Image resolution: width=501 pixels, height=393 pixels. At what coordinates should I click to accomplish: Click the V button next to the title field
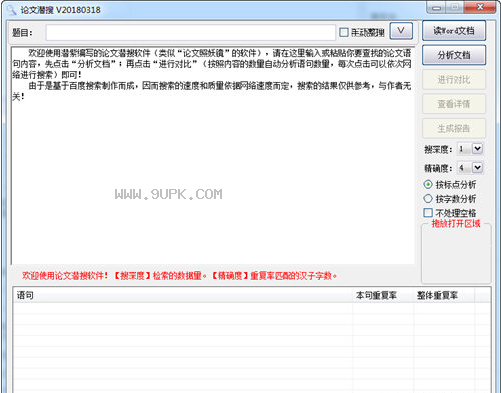[x=401, y=31]
